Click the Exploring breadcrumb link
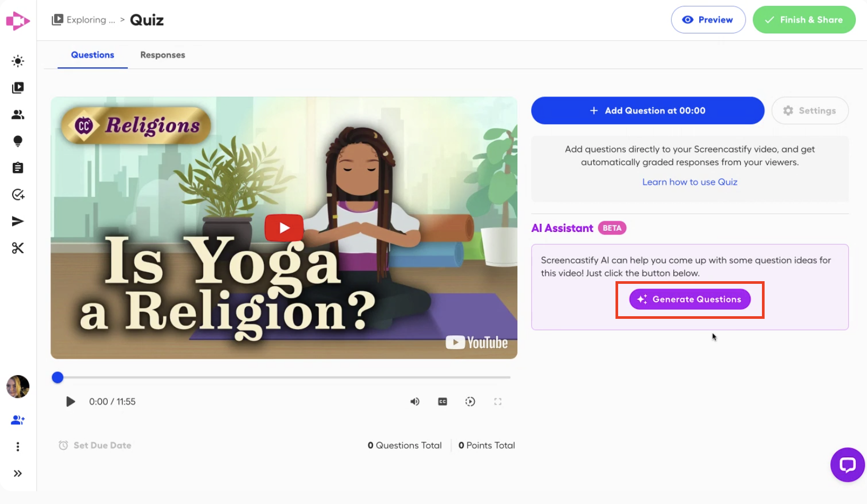 (x=84, y=20)
